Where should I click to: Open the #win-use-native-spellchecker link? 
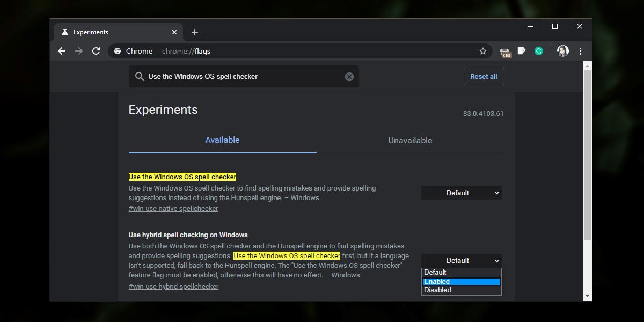pyautogui.click(x=173, y=208)
